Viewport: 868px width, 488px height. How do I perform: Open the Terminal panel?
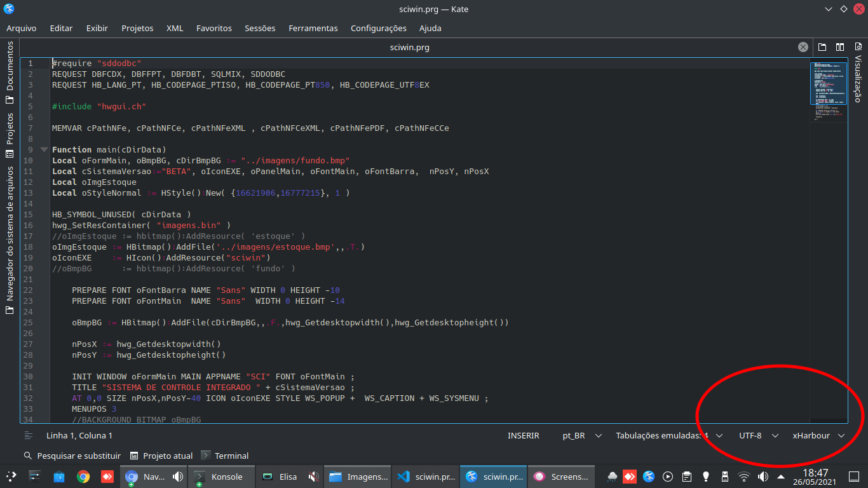pyautogui.click(x=225, y=456)
